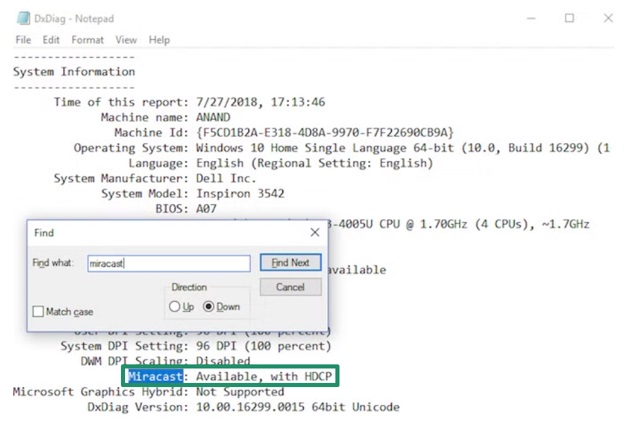Click the highlighted word Miracast
The height and width of the screenshot is (440, 624).
pos(155,376)
